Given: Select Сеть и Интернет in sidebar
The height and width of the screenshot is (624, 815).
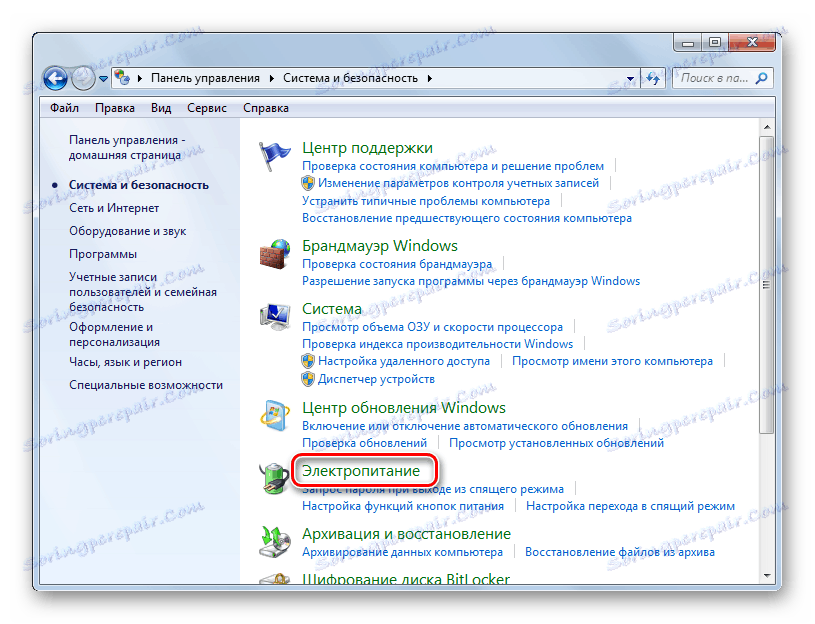Looking at the screenshot, I should pyautogui.click(x=114, y=208).
